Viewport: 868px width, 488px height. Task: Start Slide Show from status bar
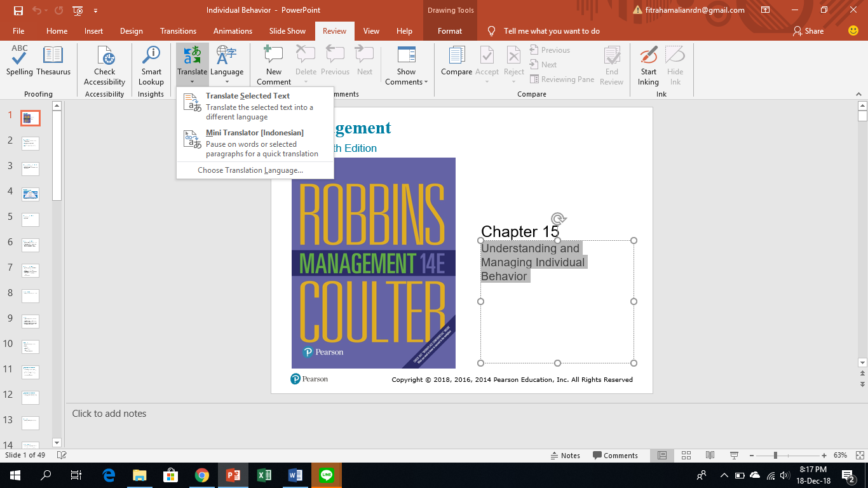tap(734, 456)
